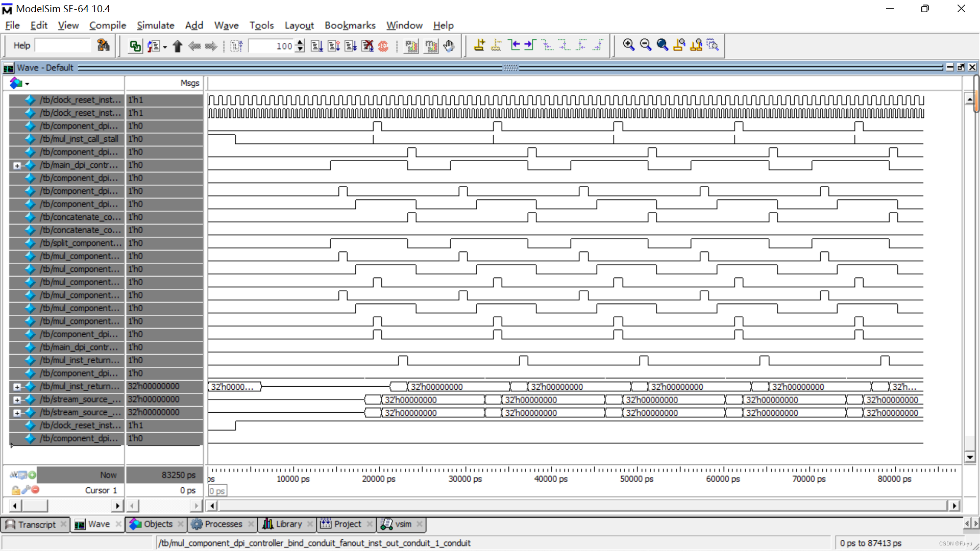Screen dimensions: 980x551
Task: Click the waveform horizontal scrollbar track
Action: point(582,506)
